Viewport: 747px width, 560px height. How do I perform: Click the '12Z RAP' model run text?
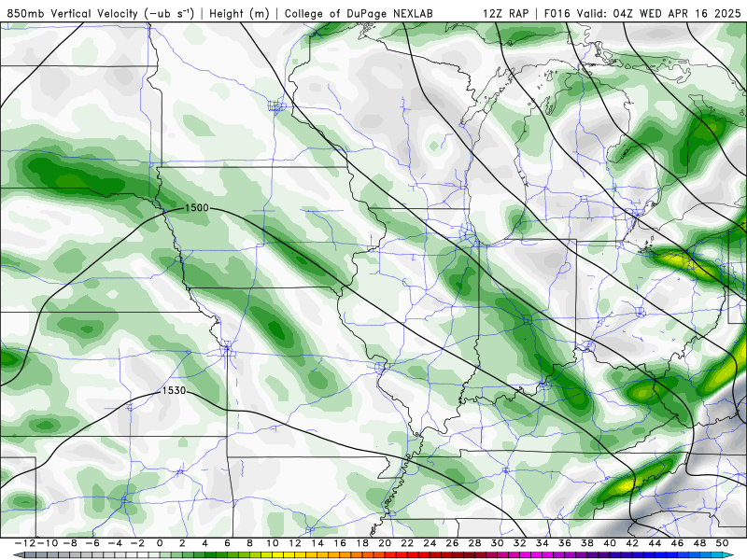[505, 14]
